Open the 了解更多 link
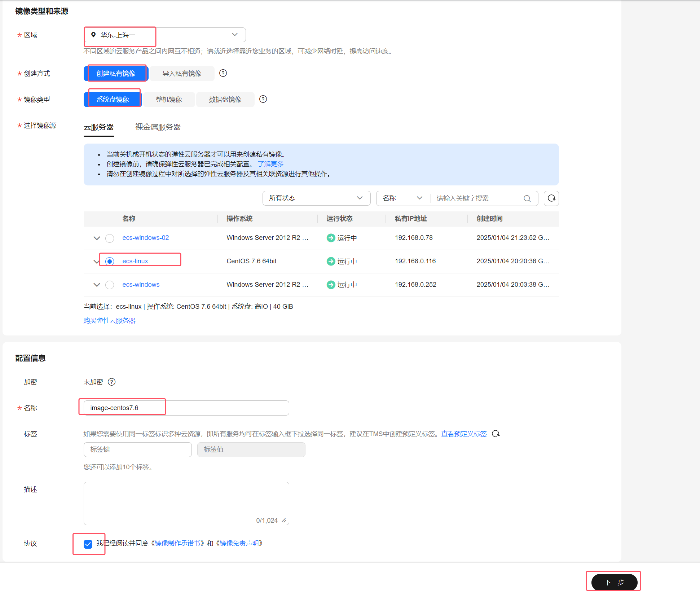The image size is (700, 597). 271,164
